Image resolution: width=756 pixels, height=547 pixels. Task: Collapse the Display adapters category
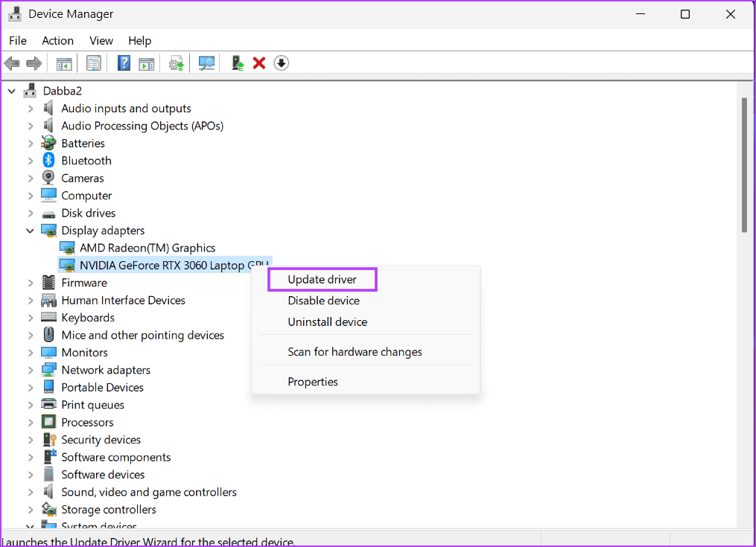pos(30,230)
